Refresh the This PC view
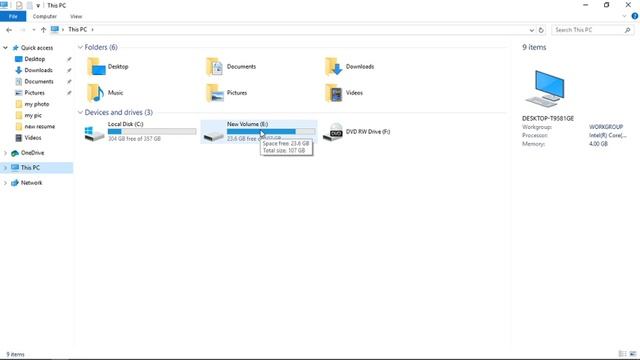 tap(541, 30)
